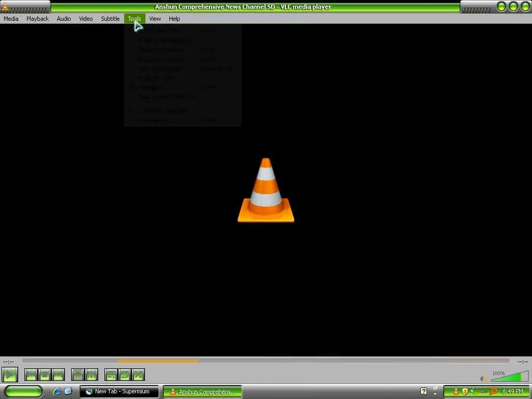This screenshot has width=532, height=399.
Task: Maximize the VLC window
Action: [x=513, y=6]
